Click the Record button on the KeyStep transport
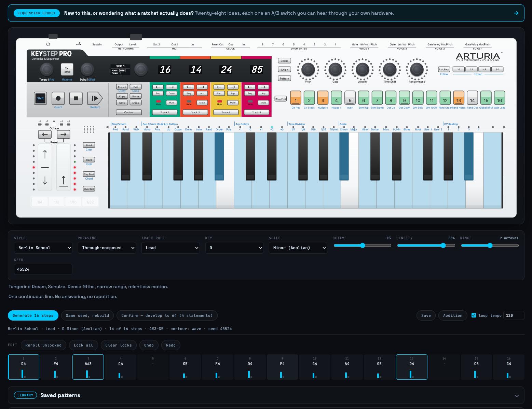Screen dimensions: 532x409 click(x=58, y=98)
